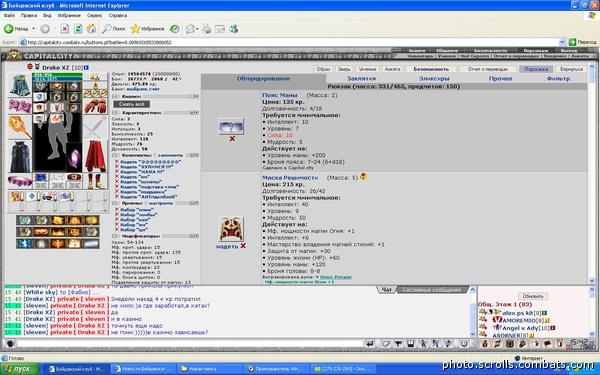
Task: Collapse the Модификаторы section
Action: (x=116, y=236)
